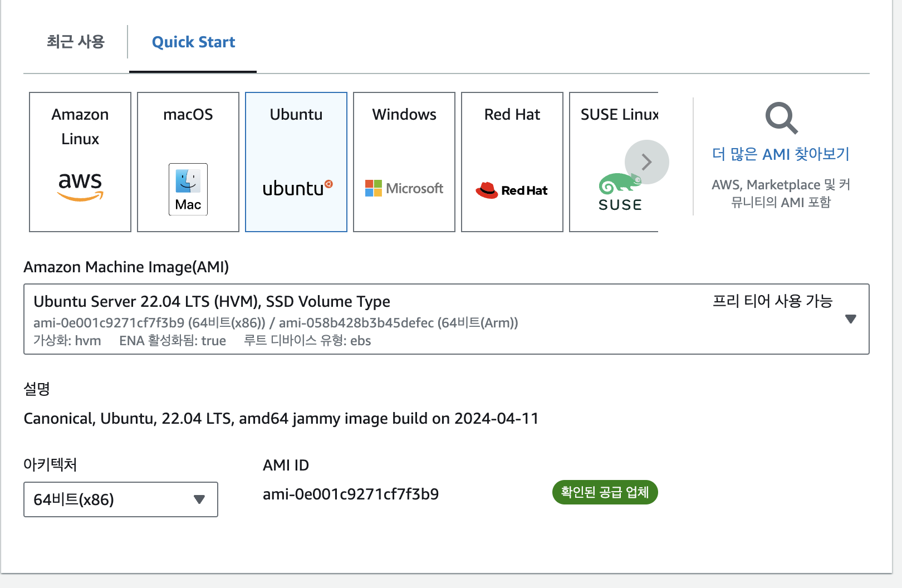The width and height of the screenshot is (902, 588).
Task: Expand the Ubuntu Server 22.04 LTS AMI dropdown
Action: [447, 319]
